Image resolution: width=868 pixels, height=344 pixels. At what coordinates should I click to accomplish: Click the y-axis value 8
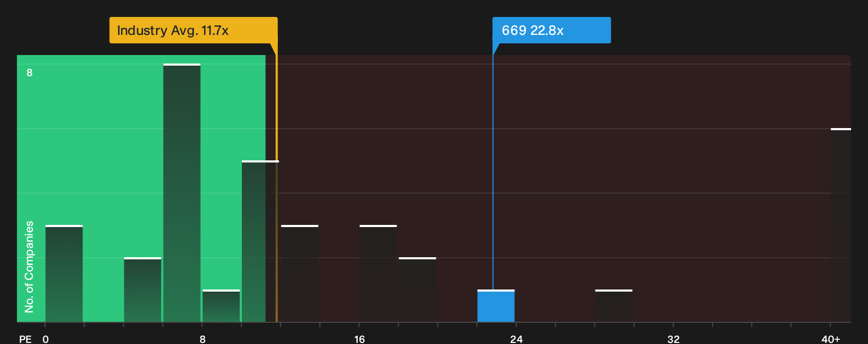click(30, 73)
